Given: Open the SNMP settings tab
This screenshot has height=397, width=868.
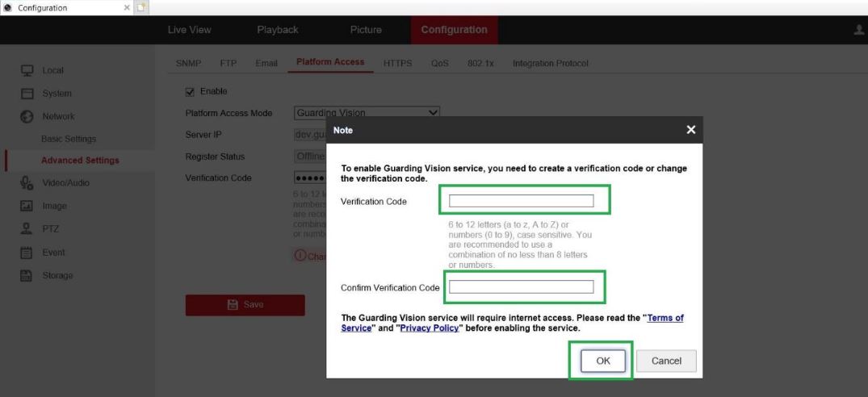Looking at the screenshot, I should coord(188,64).
